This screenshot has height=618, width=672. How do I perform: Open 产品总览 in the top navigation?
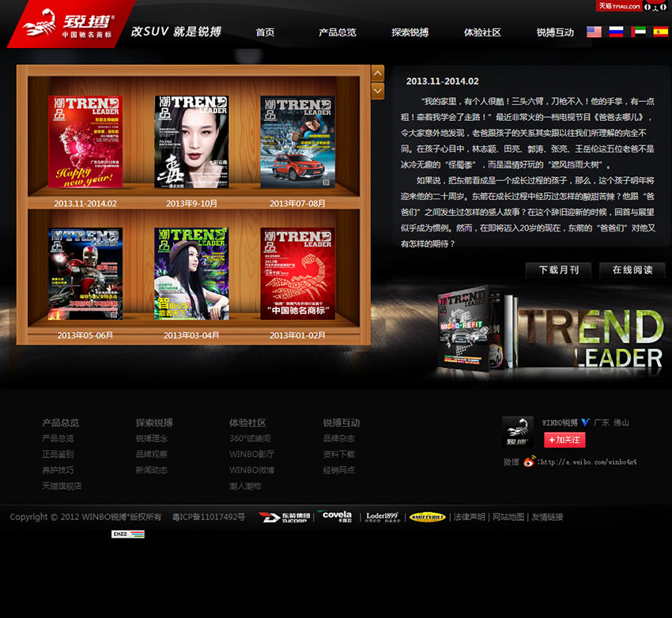click(x=338, y=32)
